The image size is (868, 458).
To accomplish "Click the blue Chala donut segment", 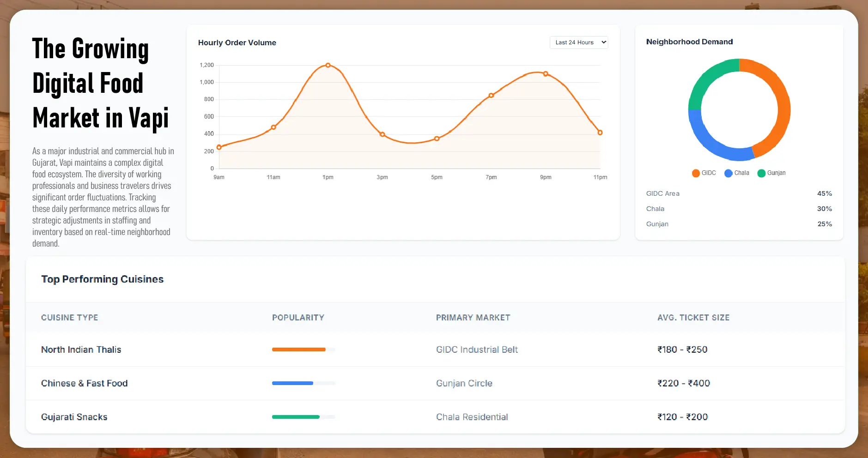I will [x=711, y=144].
